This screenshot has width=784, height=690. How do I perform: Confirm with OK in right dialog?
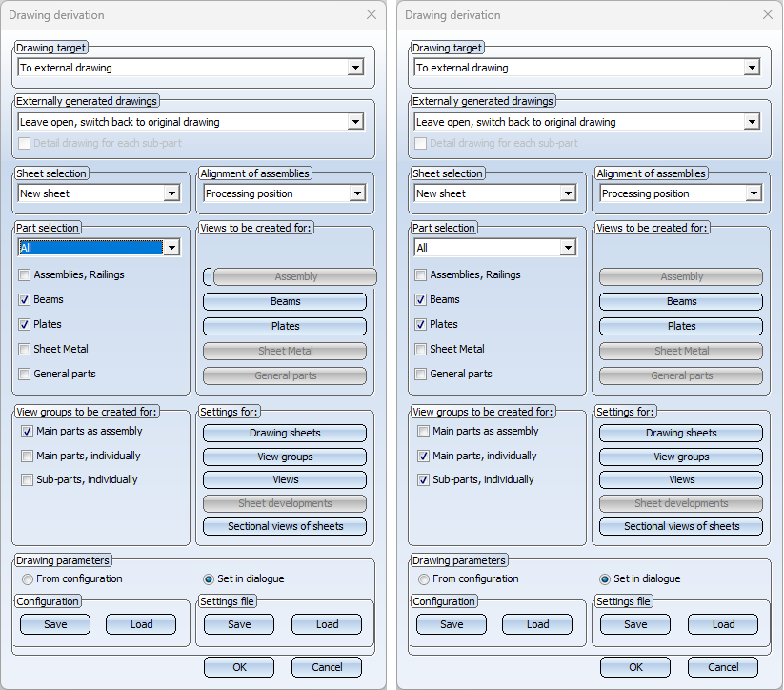coord(635,667)
